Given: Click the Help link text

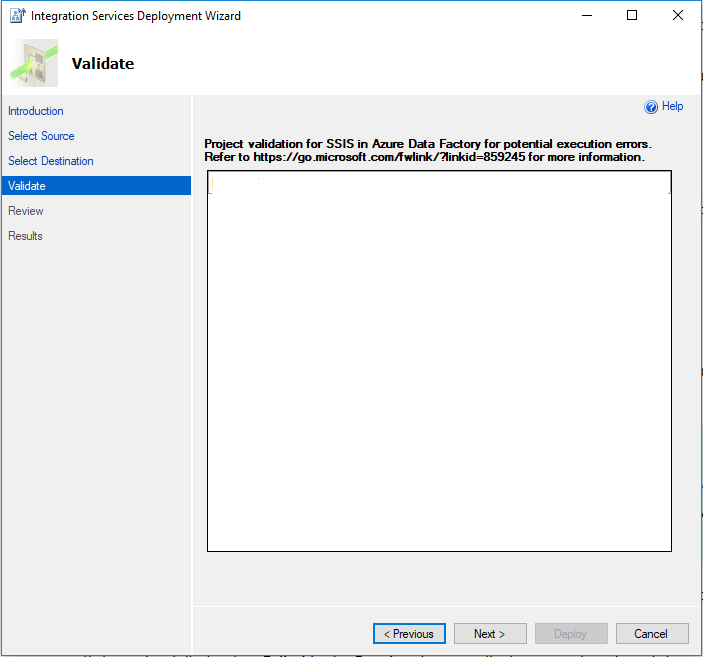Looking at the screenshot, I should pyautogui.click(x=672, y=106).
